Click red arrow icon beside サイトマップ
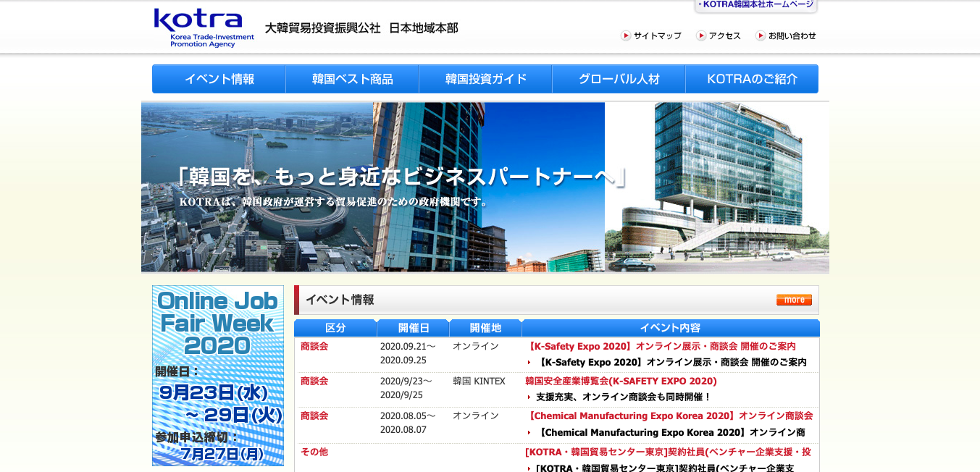980x472 pixels. 626,35
